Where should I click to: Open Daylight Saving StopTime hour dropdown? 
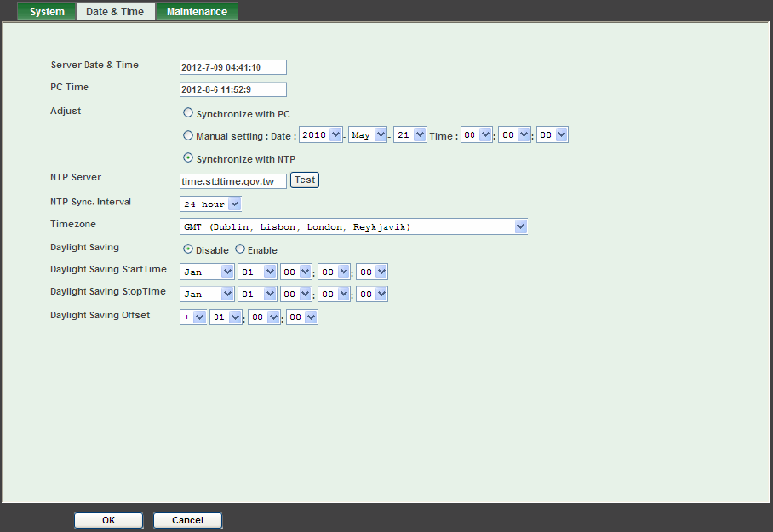(x=295, y=294)
